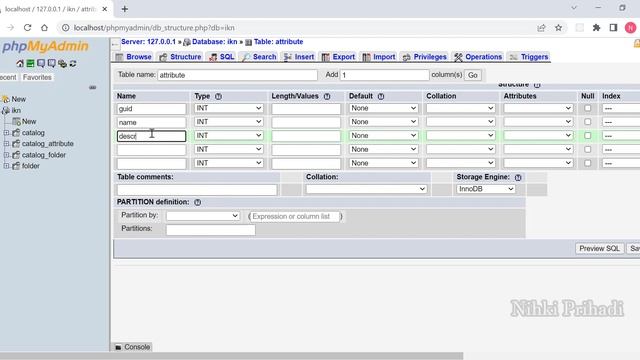Click the Length/Values help icon

click(x=327, y=97)
